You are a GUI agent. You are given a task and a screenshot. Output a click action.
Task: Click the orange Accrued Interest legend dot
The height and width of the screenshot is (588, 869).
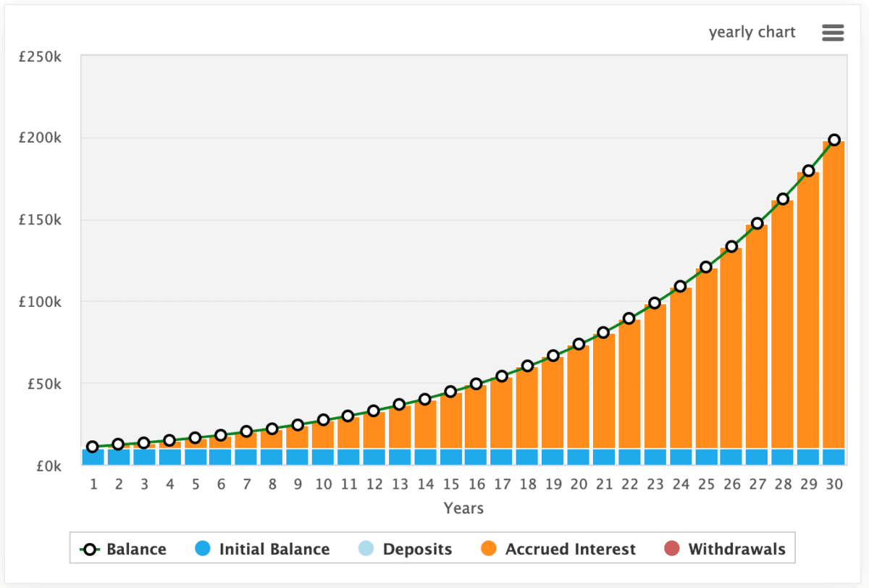[489, 550]
